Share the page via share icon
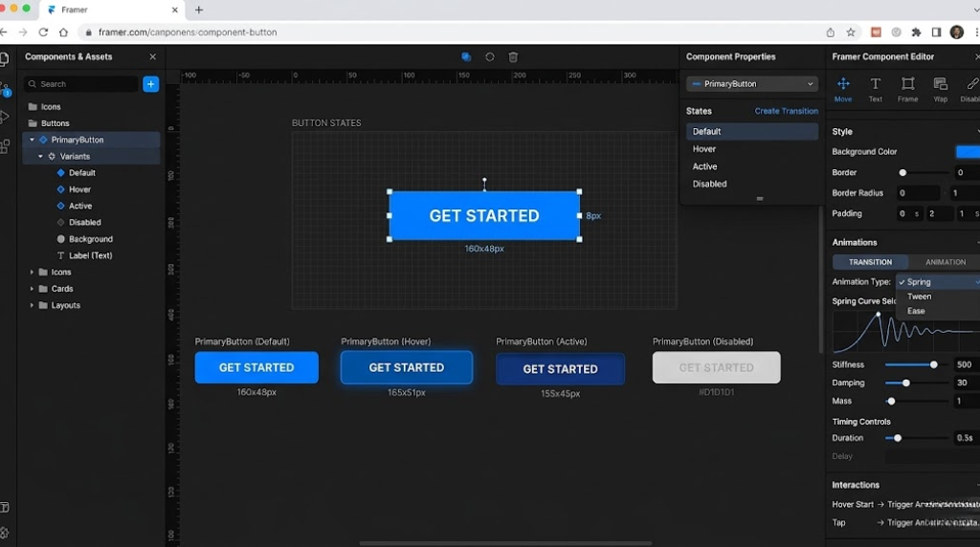Screen dimensions: 980x547 click(830, 32)
